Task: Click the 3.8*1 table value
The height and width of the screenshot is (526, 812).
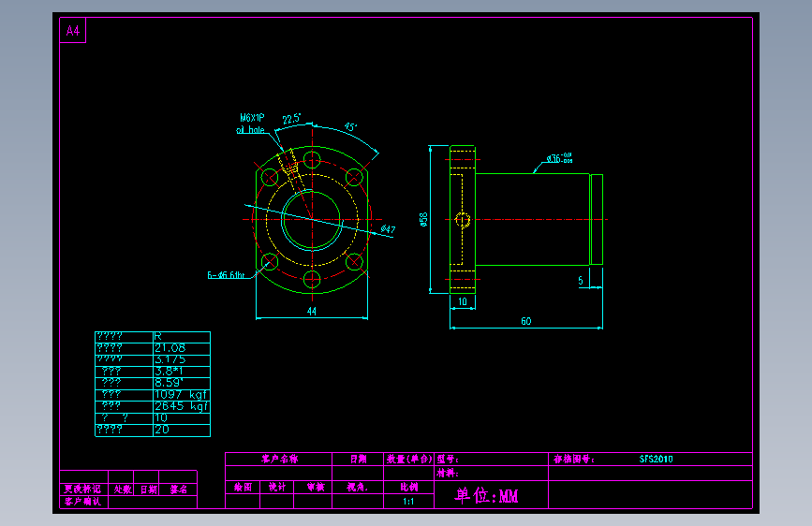Action: (x=169, y=372)
